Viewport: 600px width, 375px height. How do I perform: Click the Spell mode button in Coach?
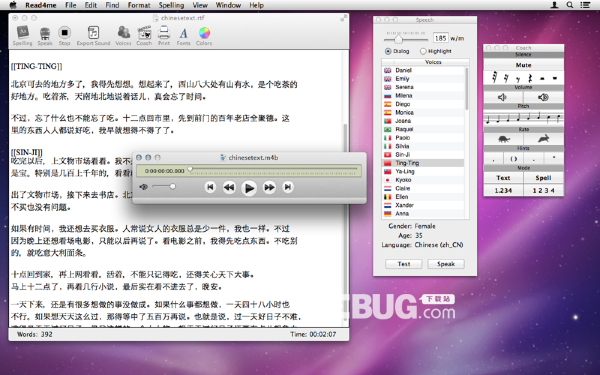(x=543, y=178)
